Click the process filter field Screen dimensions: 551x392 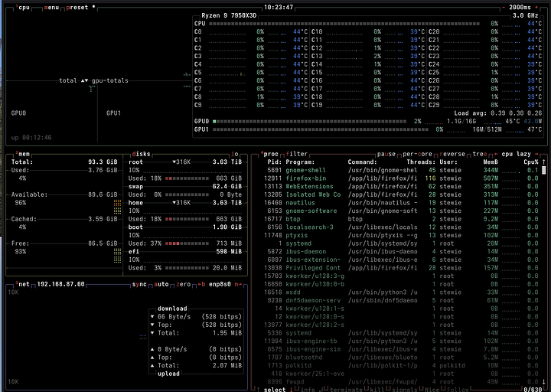(297, 154)
